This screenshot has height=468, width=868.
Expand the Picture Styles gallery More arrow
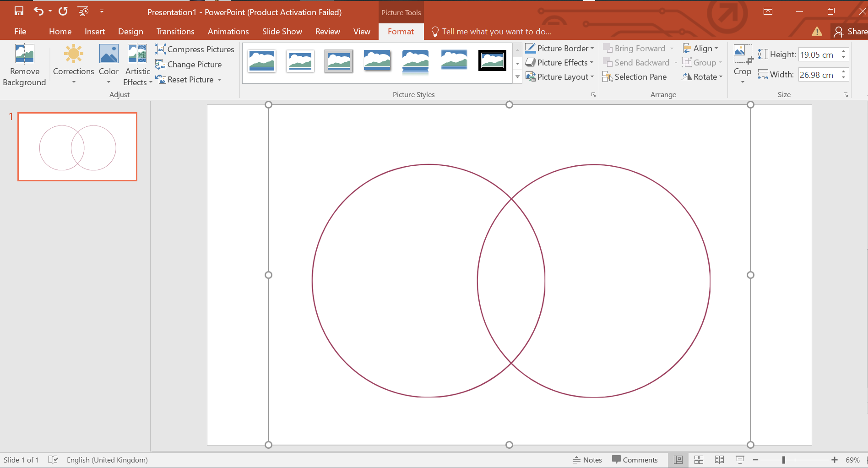[x=518, y=77]
